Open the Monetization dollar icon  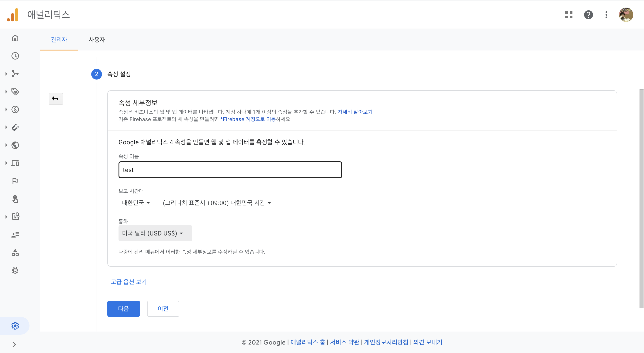[15, 109]
